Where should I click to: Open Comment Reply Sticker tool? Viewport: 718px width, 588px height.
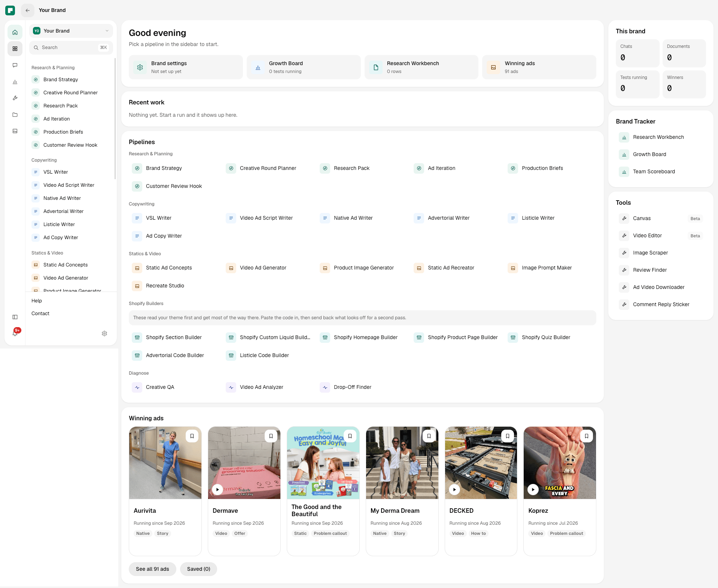tap(661, 305)
